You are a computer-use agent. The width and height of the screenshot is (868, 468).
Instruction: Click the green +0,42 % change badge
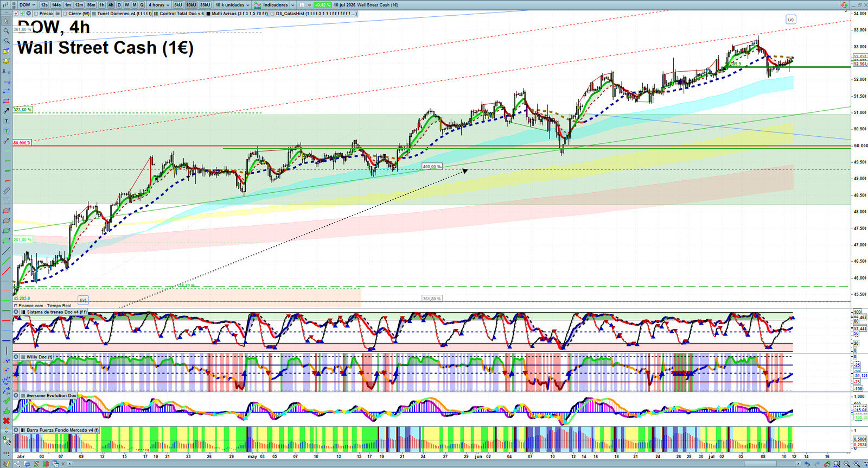322,5
